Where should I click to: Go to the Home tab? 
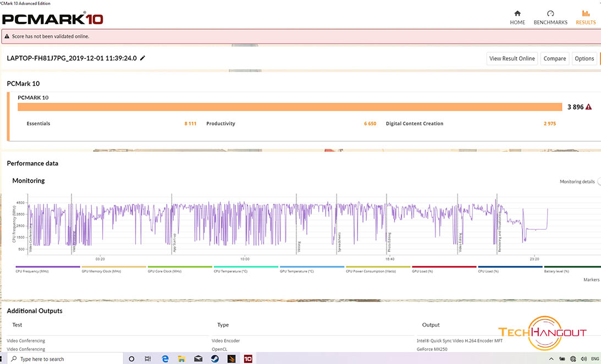[x=517, y=18]
